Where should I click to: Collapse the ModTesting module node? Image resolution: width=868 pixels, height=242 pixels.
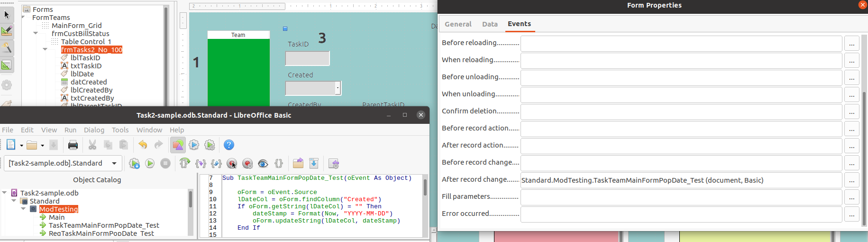tap(24, 209)
